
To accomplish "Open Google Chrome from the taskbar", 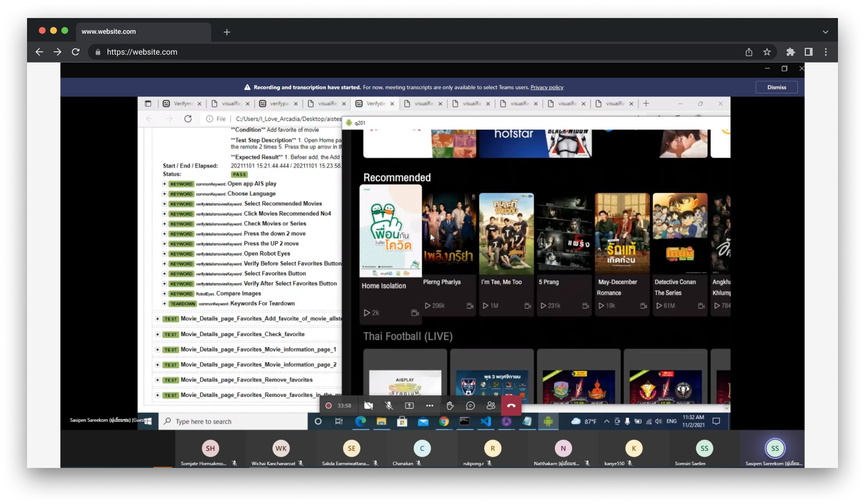I will (x=444, y=421).
